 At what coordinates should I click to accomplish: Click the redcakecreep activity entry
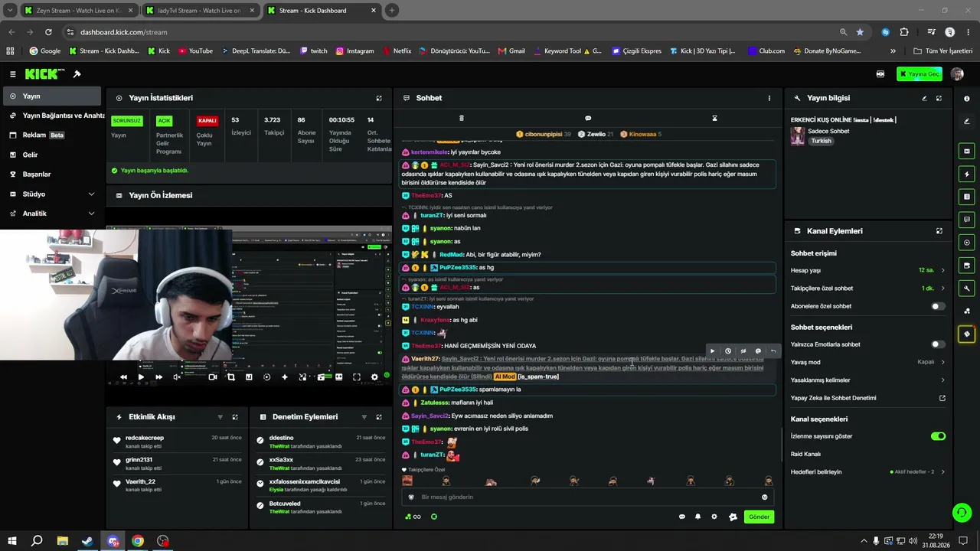click(177, 442)
